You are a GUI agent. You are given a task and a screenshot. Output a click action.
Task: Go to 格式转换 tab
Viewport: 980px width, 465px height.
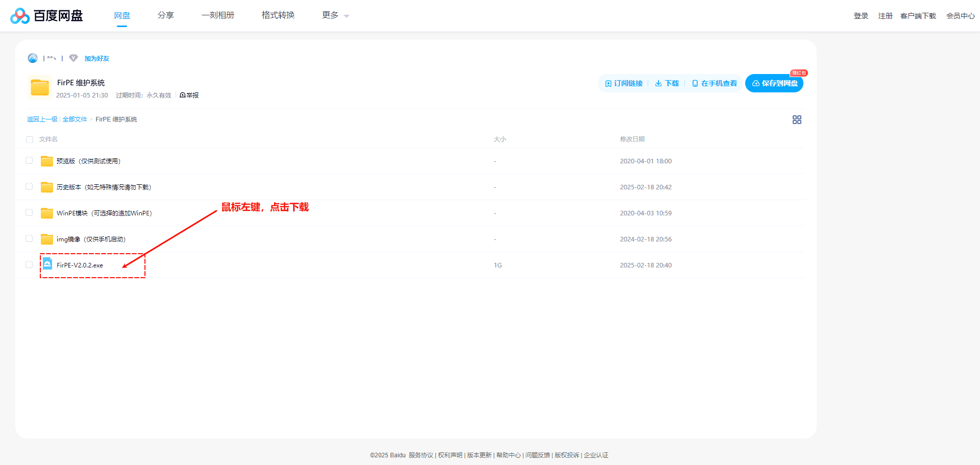[x=278, y=15]
